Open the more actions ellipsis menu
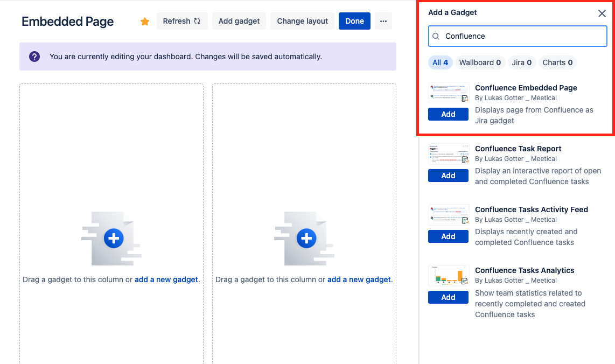This screenshot has width=615, height=364. 383,21
